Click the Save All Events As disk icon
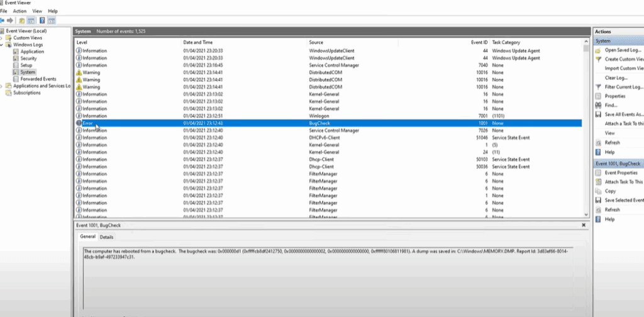This screenshot has width=644, height=317. (598, 114)
